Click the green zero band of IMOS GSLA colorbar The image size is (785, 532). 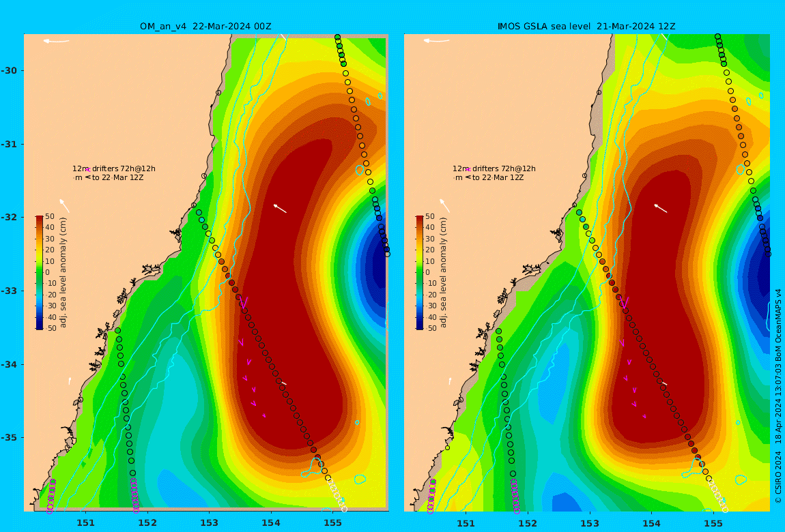(x=420, y=273)
